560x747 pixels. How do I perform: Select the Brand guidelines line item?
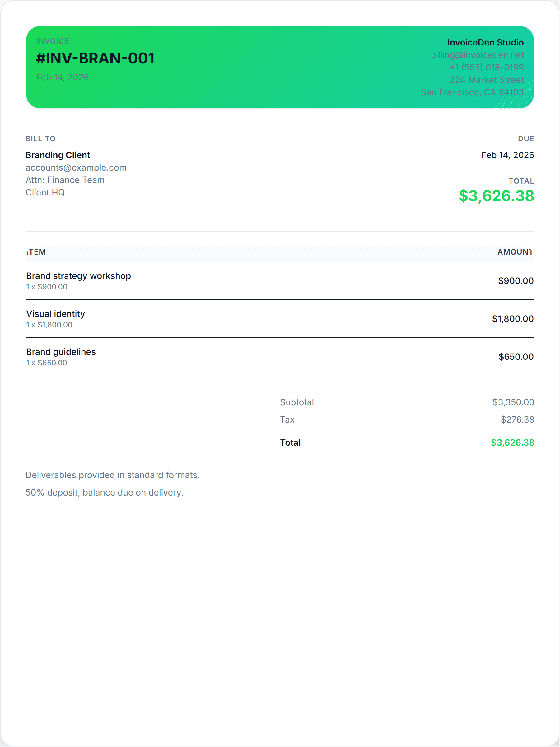[61, 352]
